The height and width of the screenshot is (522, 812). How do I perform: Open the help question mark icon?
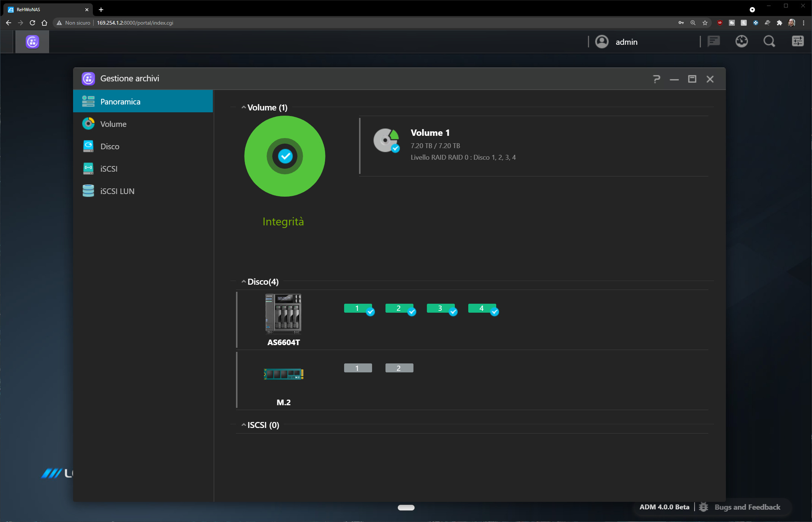click(657, 79)
